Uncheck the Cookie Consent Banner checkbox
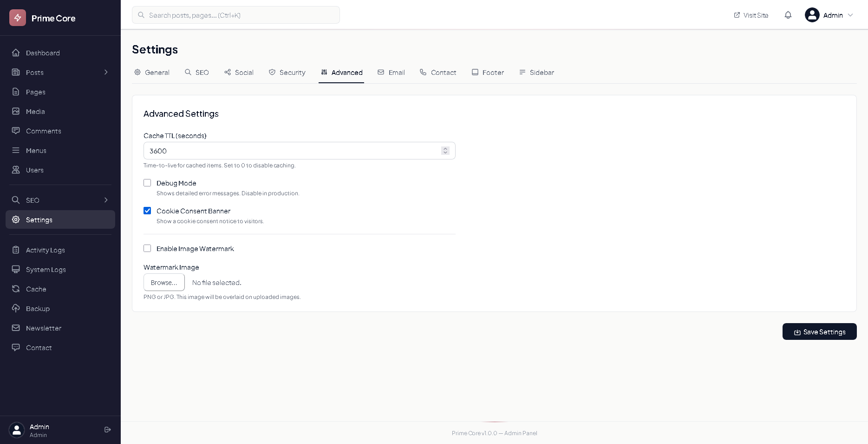 (x=147, y=211)
